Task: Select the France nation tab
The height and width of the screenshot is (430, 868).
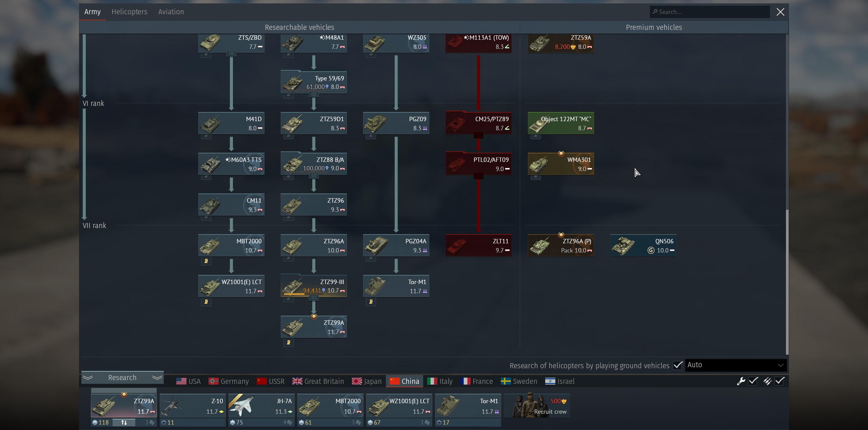Action: 477,381
